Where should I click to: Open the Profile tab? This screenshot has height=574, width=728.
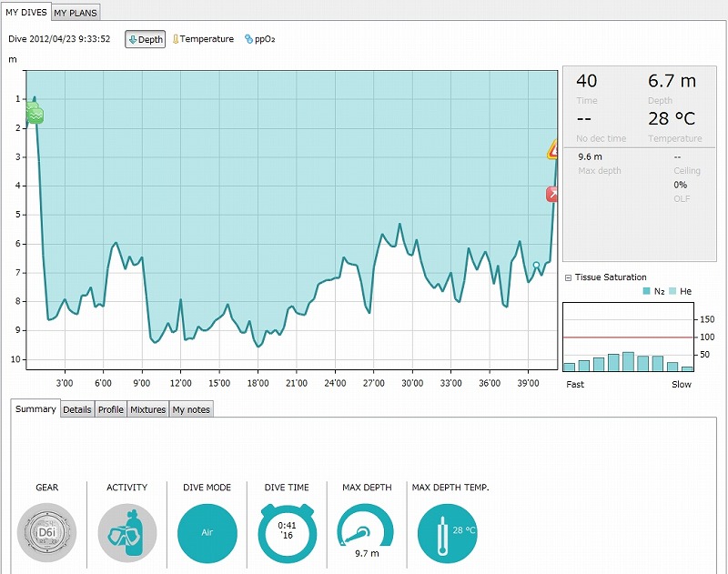(111, 409)
